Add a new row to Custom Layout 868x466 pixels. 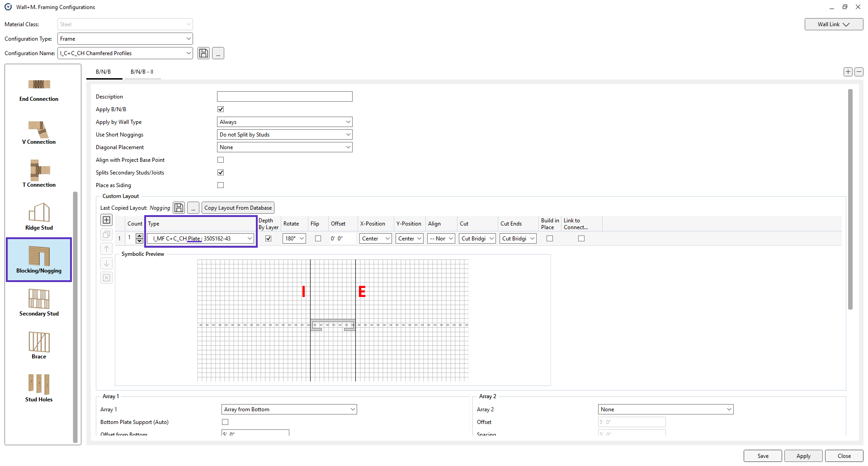107,220
